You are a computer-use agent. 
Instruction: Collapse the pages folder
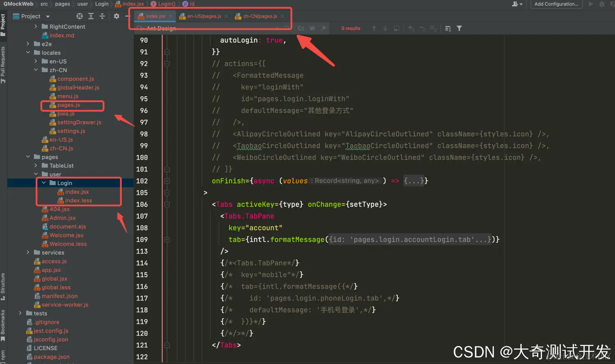(28, 157)
